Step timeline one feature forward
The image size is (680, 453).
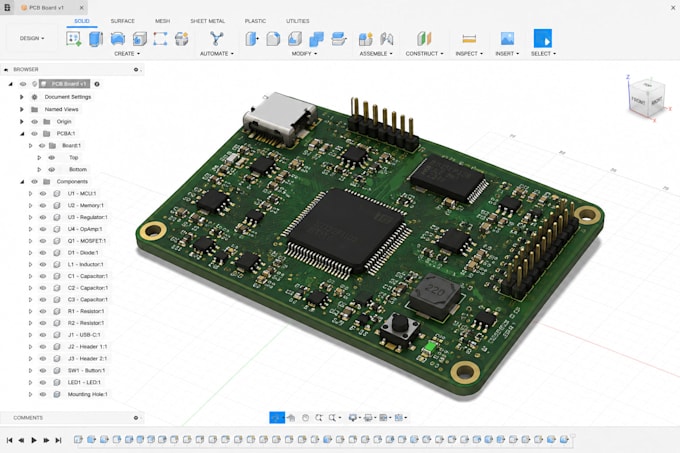point(46,440)
